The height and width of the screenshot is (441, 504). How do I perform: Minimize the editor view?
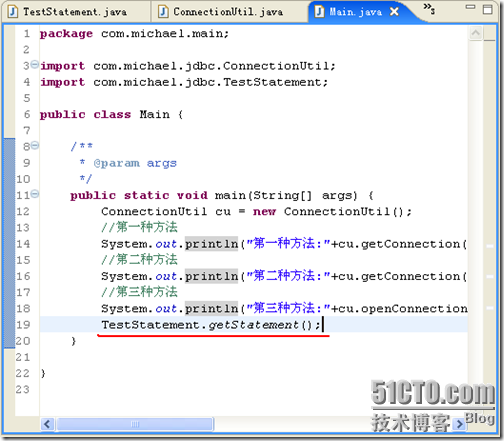point(470,7)
